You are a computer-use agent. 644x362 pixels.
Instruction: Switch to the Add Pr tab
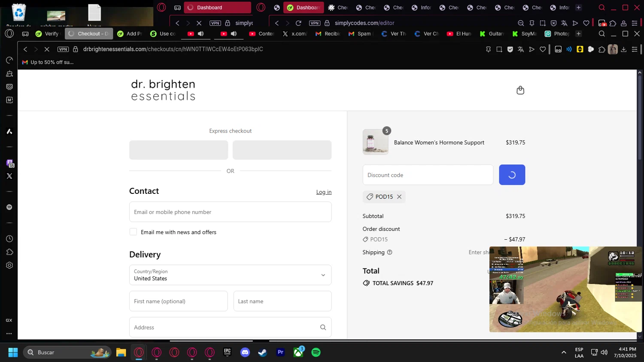pos(129,34)
